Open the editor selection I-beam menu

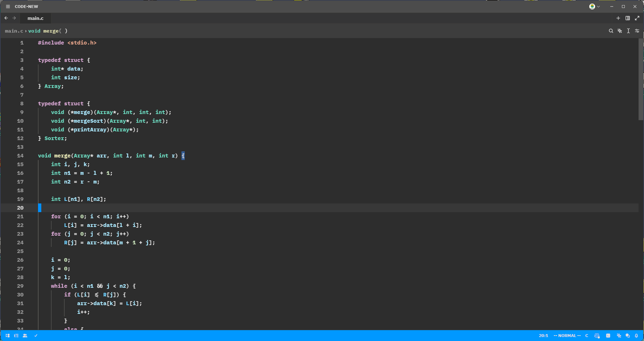tap(628, 31)
